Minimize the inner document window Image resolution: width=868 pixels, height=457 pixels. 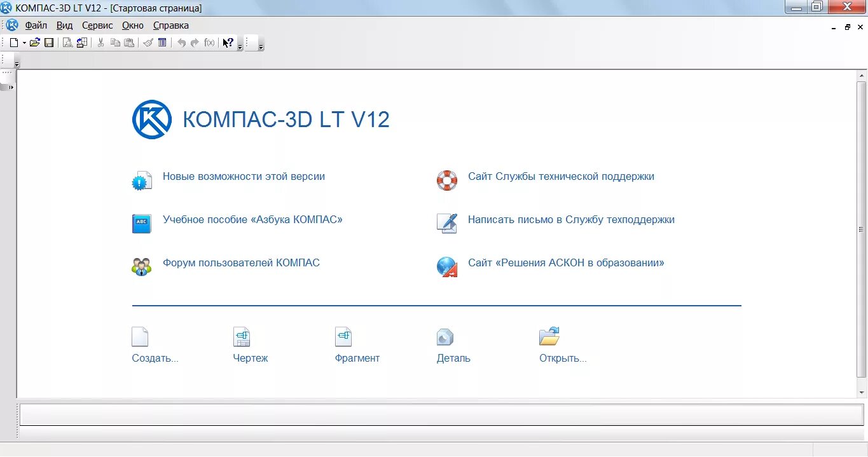coord(833,27)
